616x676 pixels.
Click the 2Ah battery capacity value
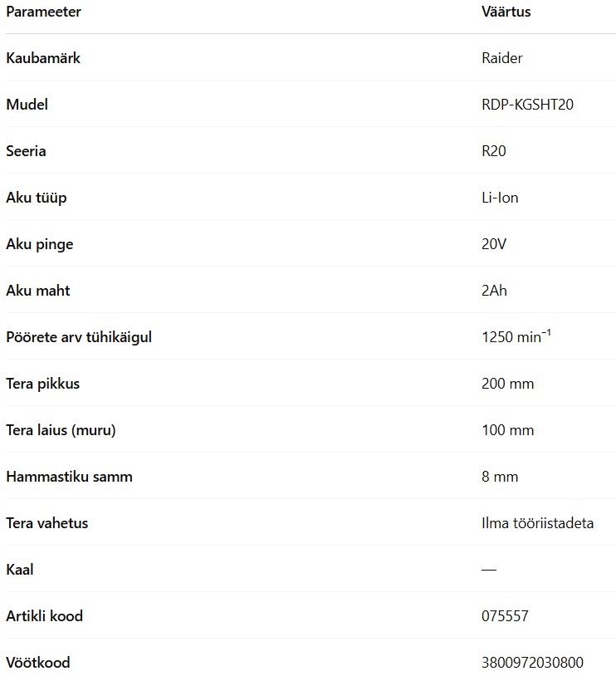pos(494,291)
